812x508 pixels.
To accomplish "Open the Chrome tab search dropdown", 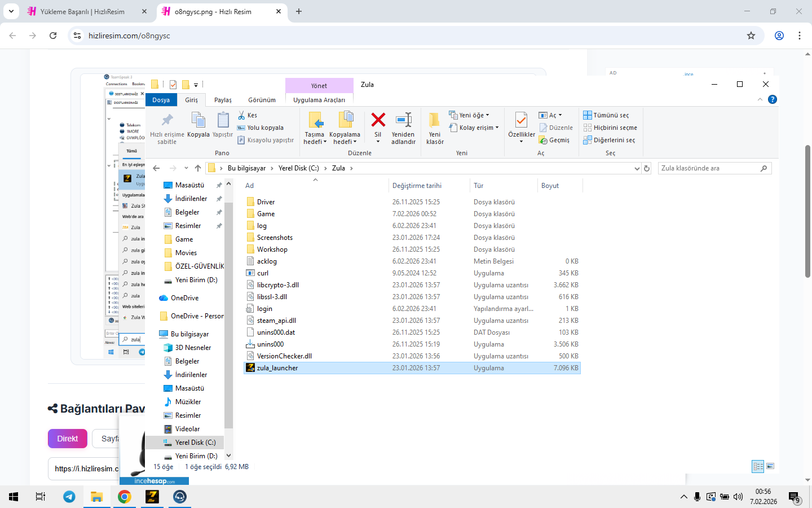I will click(x=11, y=11).
